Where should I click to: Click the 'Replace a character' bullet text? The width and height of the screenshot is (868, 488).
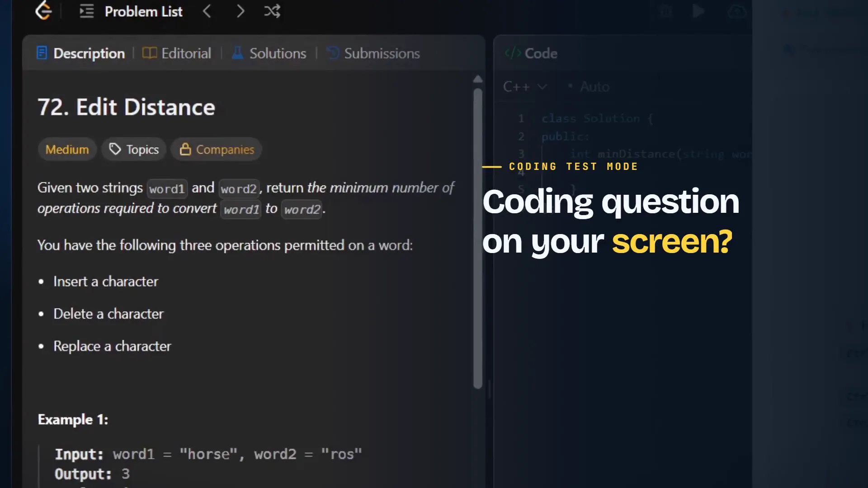112,346
